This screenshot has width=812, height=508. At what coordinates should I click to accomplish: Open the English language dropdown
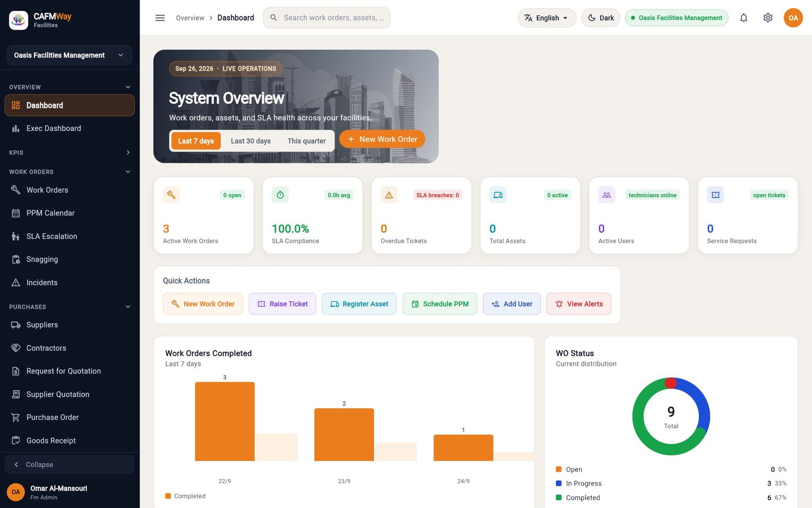click(x=547, y=18)
